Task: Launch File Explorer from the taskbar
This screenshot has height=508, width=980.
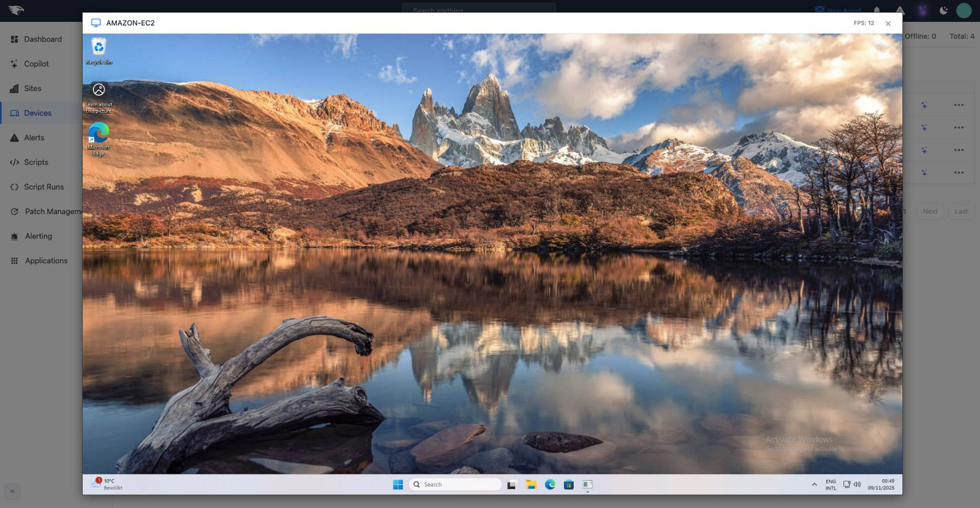Action: pyautogui.click(x=531, y=485)
